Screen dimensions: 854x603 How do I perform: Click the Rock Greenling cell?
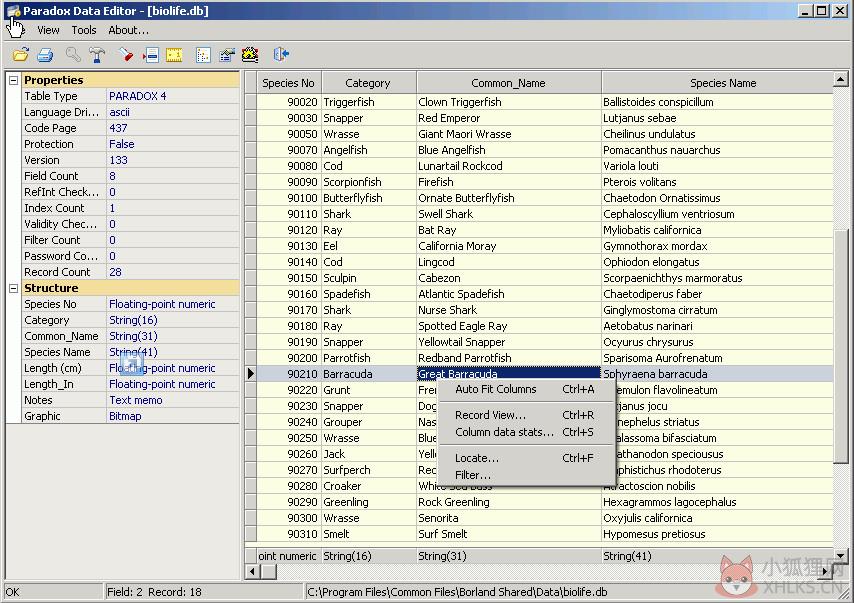(x=509, y=502)
